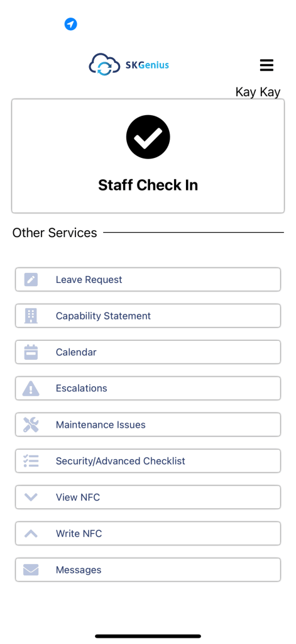The image size is (296, 644).
Task: Click the building icon for Capability Statement
Action: point(31,316)
